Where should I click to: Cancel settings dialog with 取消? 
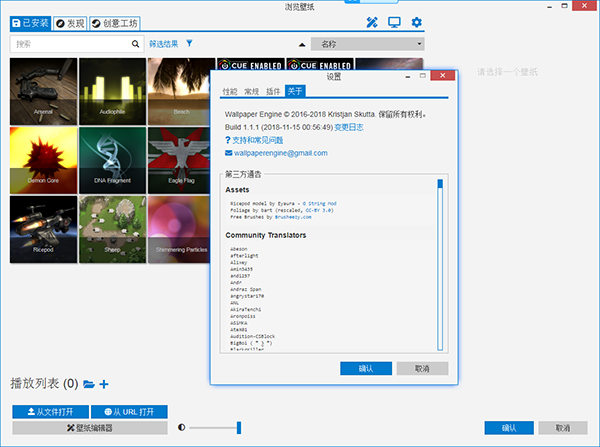[422, 369]
